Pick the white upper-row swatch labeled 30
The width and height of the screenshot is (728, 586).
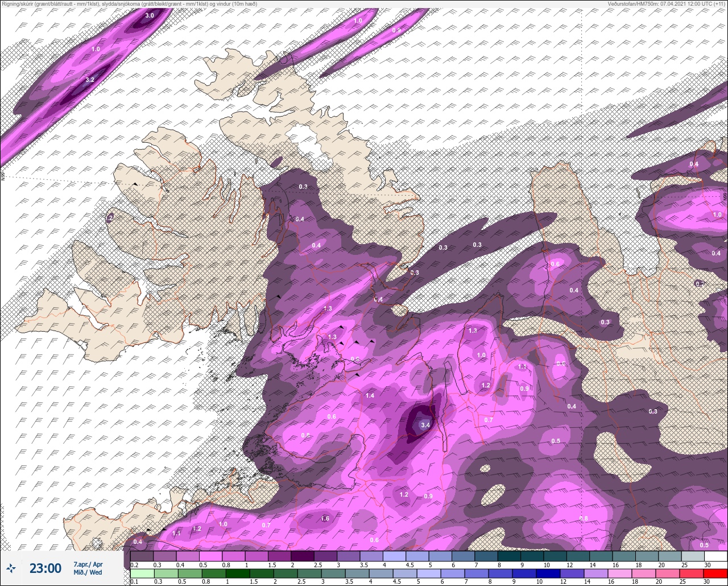coord(715,556)
